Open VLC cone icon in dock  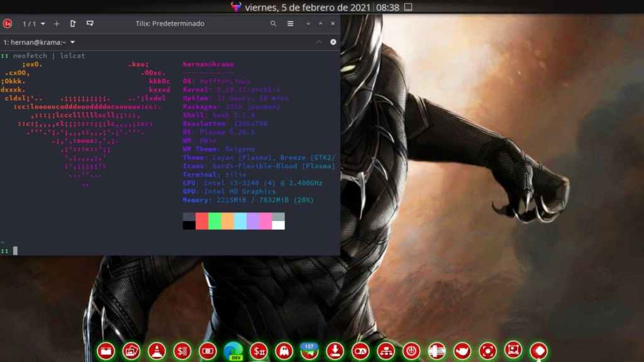coord(156,350)
